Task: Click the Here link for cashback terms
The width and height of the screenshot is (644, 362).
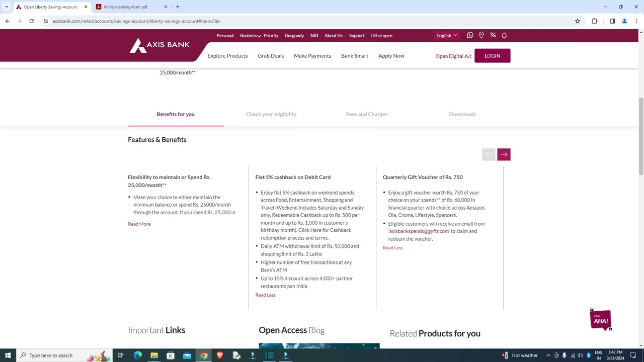Action: pos(316,230)
